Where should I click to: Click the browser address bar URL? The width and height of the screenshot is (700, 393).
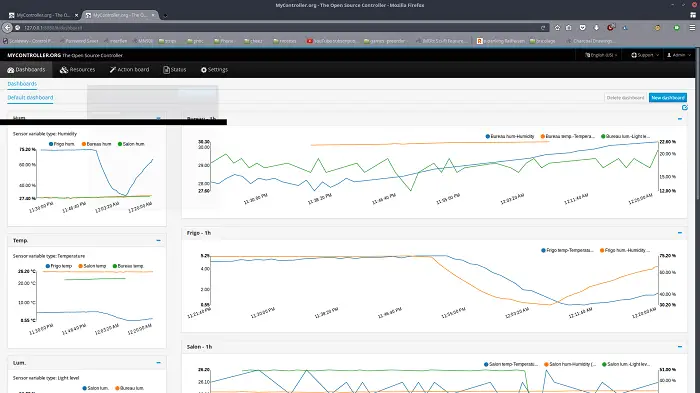point(53,28)
